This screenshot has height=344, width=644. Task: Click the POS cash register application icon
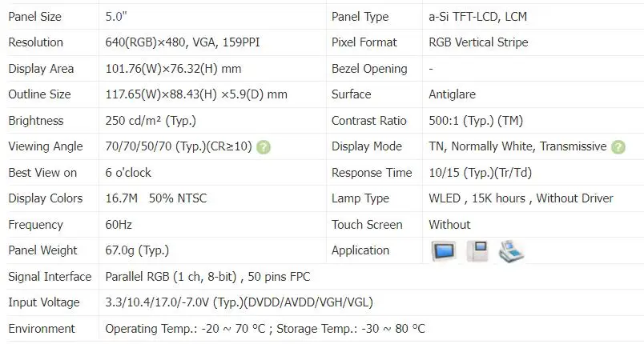tap(511, 251)
